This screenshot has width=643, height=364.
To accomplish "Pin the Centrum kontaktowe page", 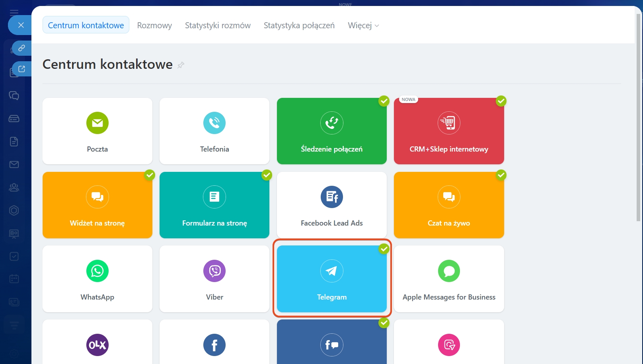I will tap(181, 65).
